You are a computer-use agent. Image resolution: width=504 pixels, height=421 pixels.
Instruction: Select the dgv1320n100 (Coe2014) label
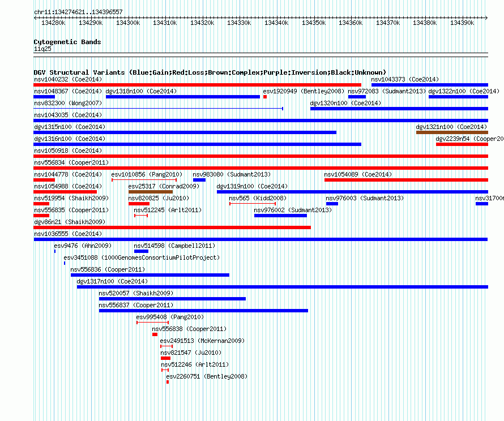click(x=345, y=103)
